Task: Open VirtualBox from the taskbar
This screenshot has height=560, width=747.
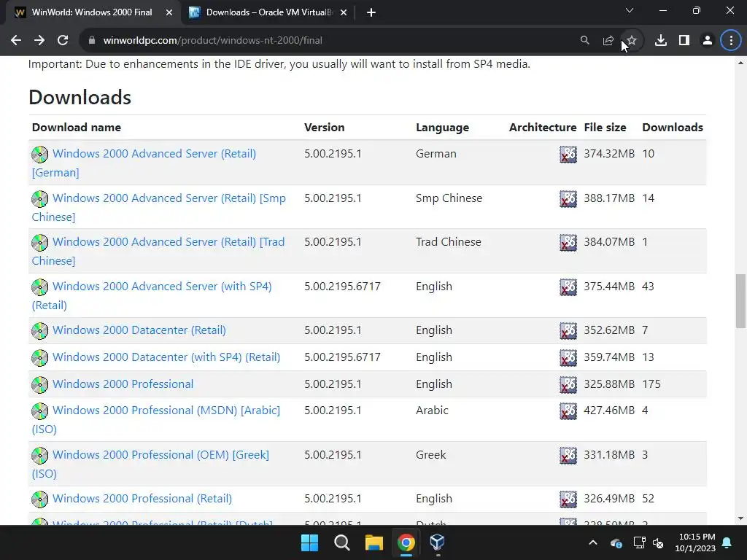Action: point(438,542)
